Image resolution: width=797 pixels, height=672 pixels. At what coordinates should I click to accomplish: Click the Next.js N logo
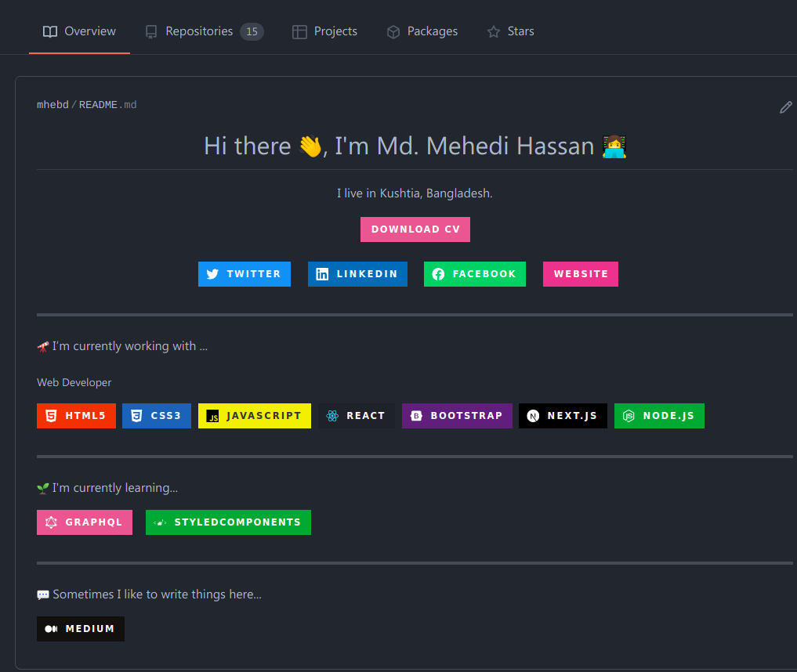pyautogui.click(x=533, y=416)
